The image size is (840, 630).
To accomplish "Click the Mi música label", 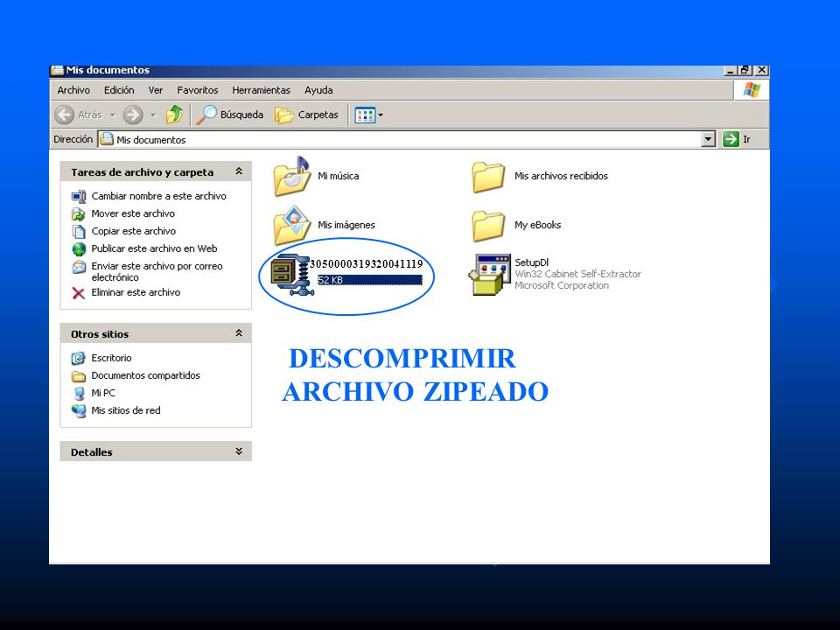I will tap(339, 176).
